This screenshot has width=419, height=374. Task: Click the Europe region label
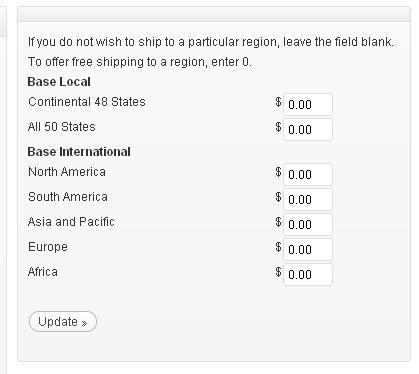coord(48,247)
